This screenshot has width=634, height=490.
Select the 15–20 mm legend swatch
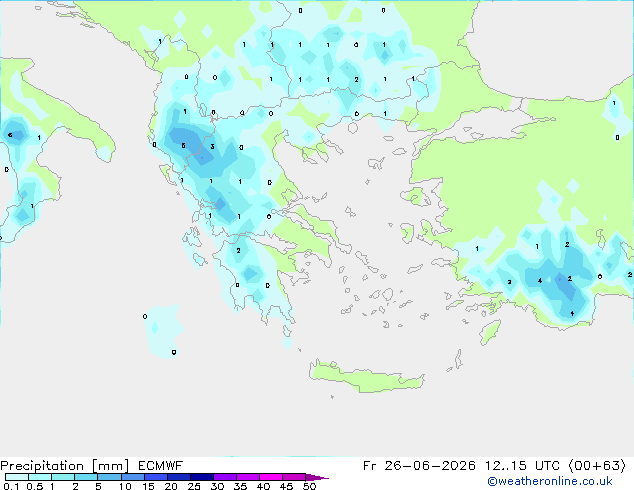[155, 477]
